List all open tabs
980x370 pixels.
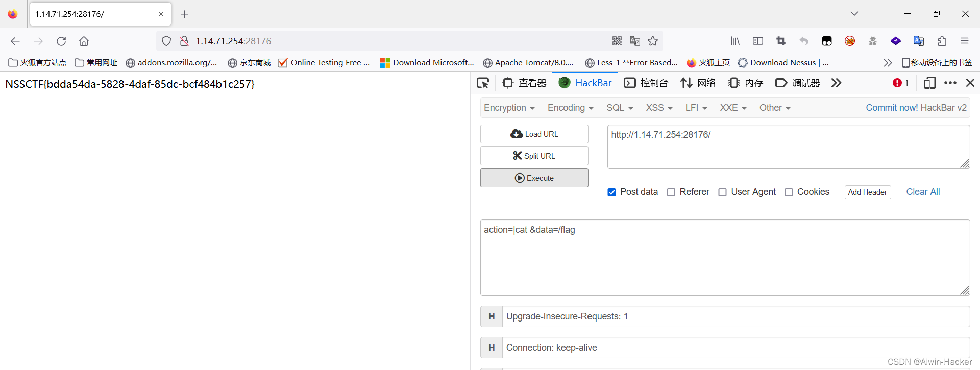(854, 14)
